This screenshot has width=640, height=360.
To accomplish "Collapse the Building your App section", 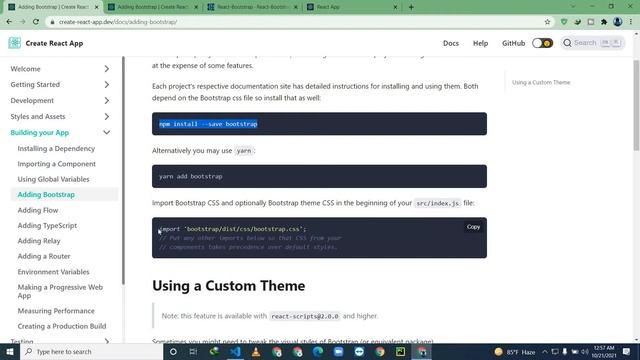I will 107,132.
